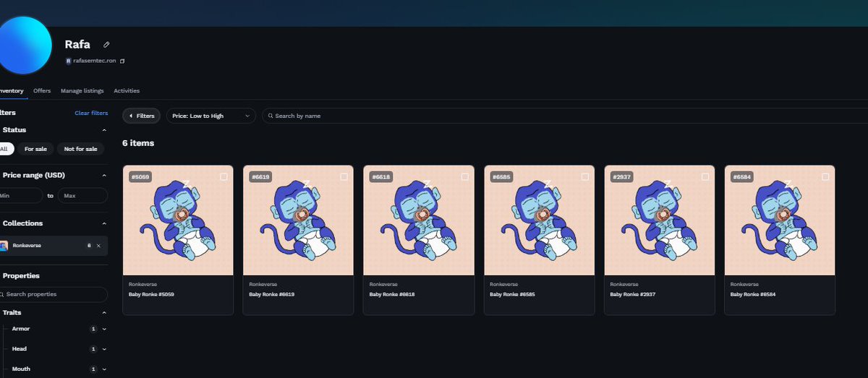Open Baby Ronke #2937 thumbnail
This screenshot has height=378, width=868.
659,220
